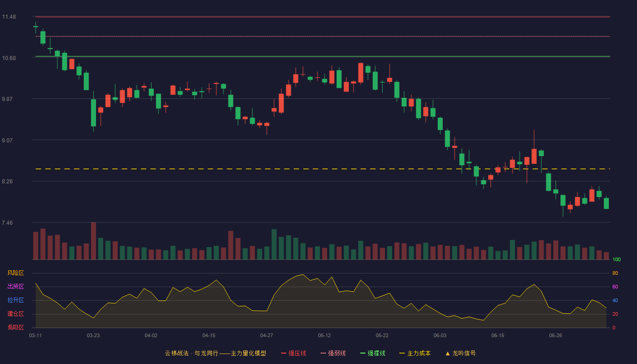The height and width of the screenshot is (364, 637).
Task: Select the 04-02 date label
Action: (151, 335)
